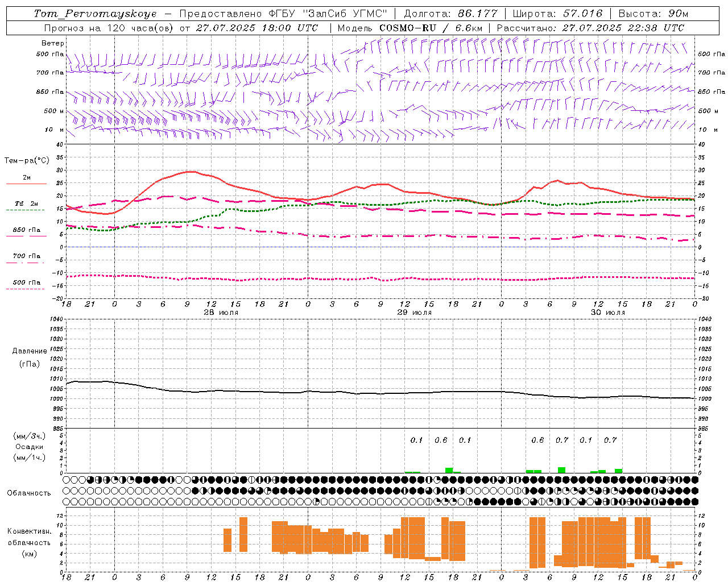Click the dashed legend line under "Td 2м"
728x582 pixels.
point(25,210)
